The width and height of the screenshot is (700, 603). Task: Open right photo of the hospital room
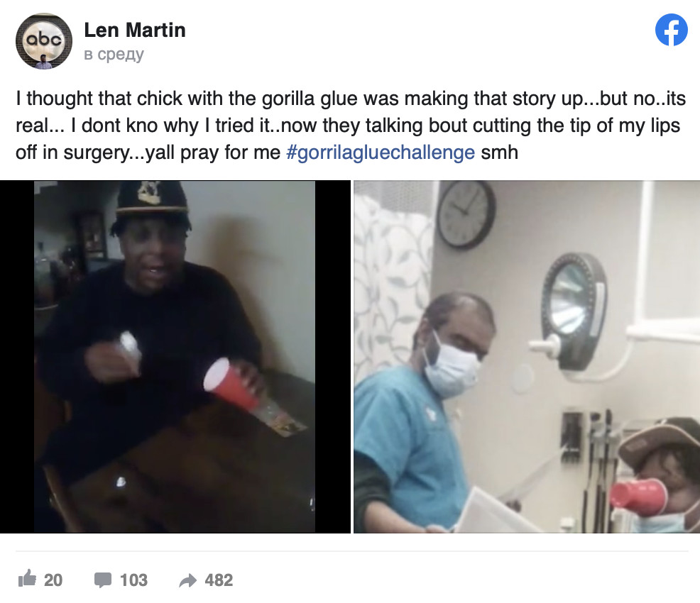tap(527, 357)
